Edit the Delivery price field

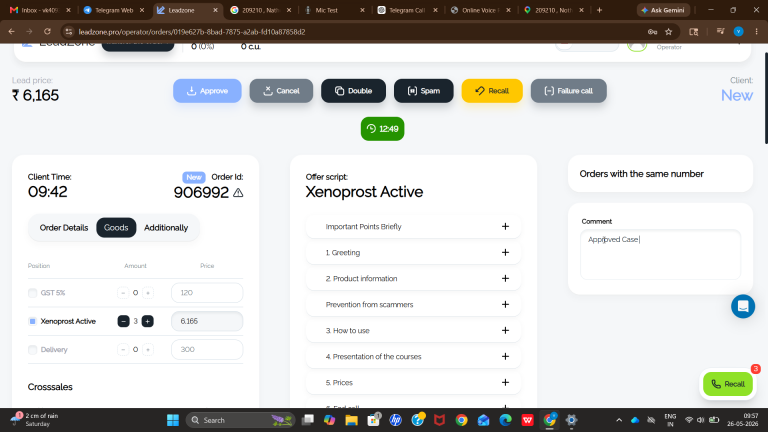tap(207, 350)
